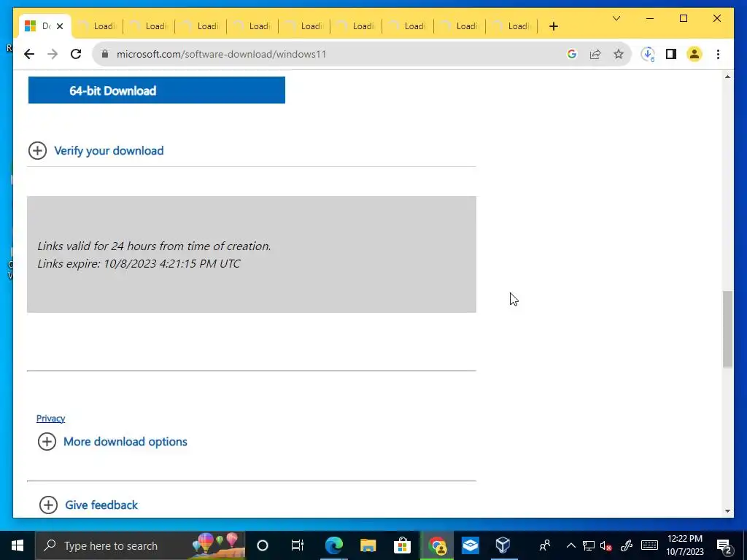This screenshot has height=560, width=747.
Task: Open the People icon in the taskbar
Action: (x=545, y=545)
